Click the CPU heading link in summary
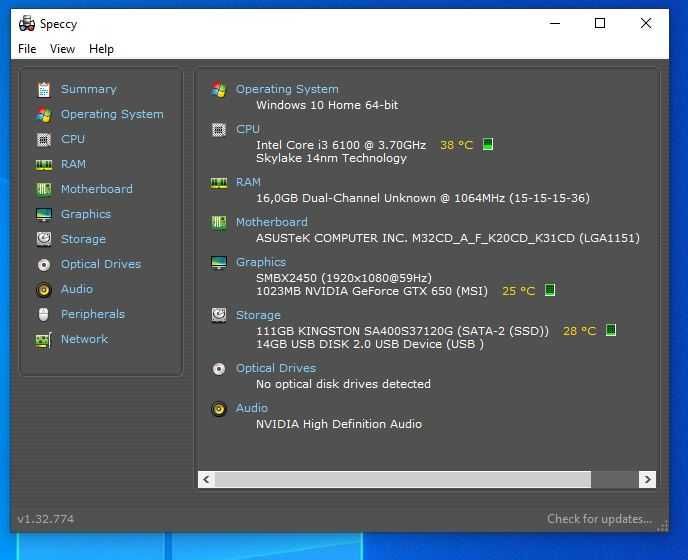 [x=248, y=129]
